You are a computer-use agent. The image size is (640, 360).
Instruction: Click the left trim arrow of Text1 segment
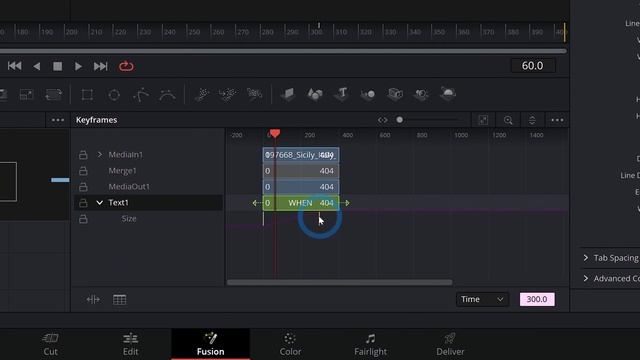[x=256, y=203]
